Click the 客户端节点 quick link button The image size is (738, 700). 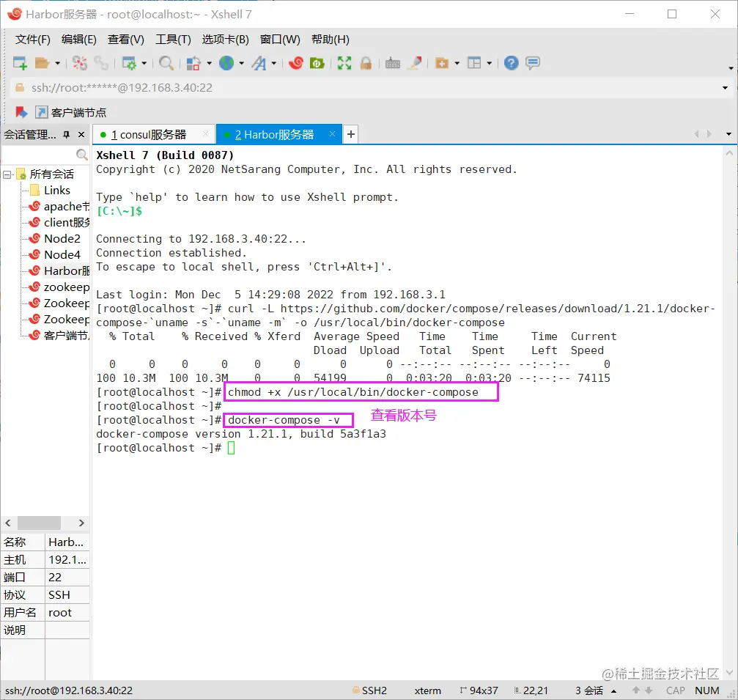pos(71,112)
